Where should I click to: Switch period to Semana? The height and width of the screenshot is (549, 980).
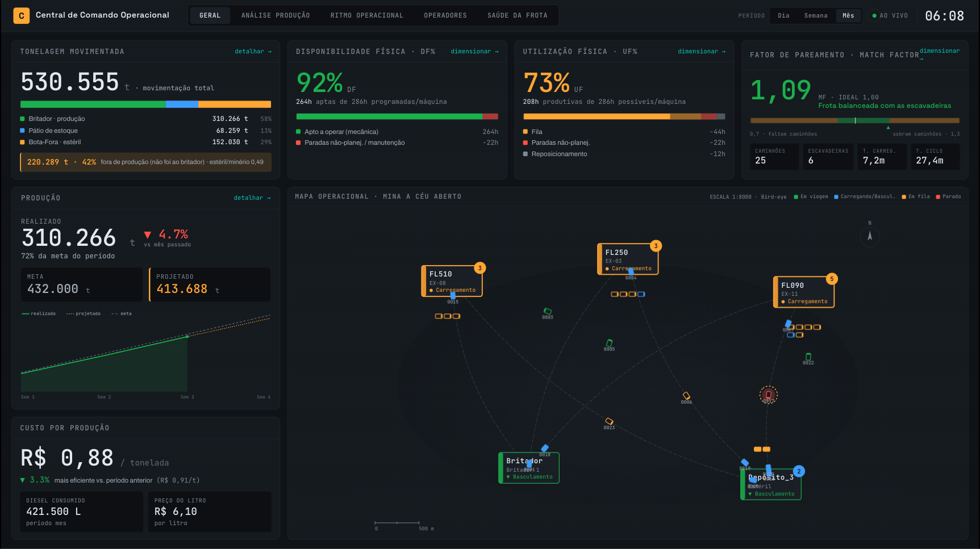816,15
